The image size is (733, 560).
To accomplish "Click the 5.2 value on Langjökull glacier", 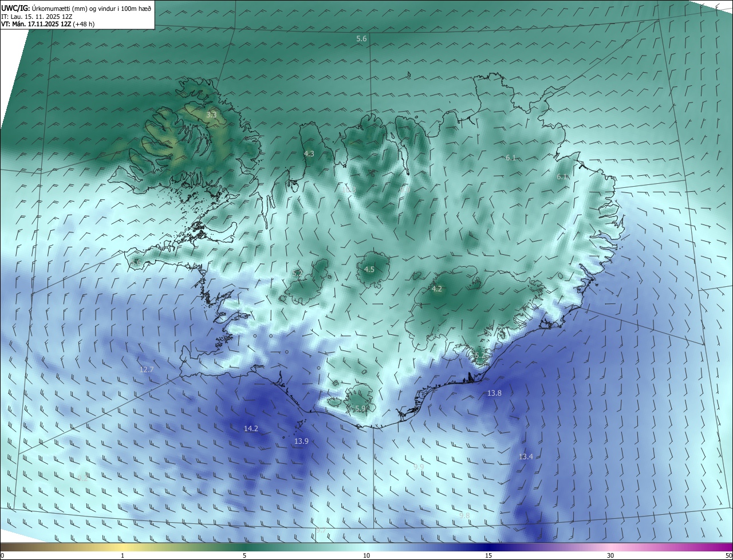I will [297, 274].
